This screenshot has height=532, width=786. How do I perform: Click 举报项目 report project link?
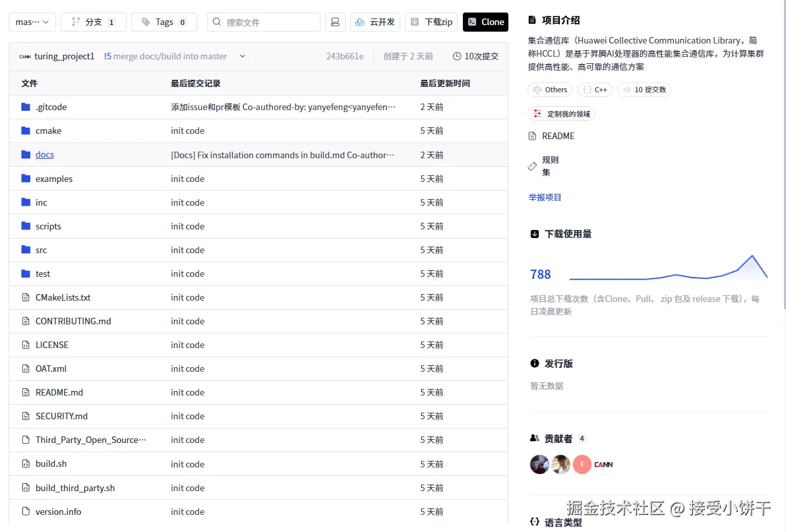(x=545, y=197)
